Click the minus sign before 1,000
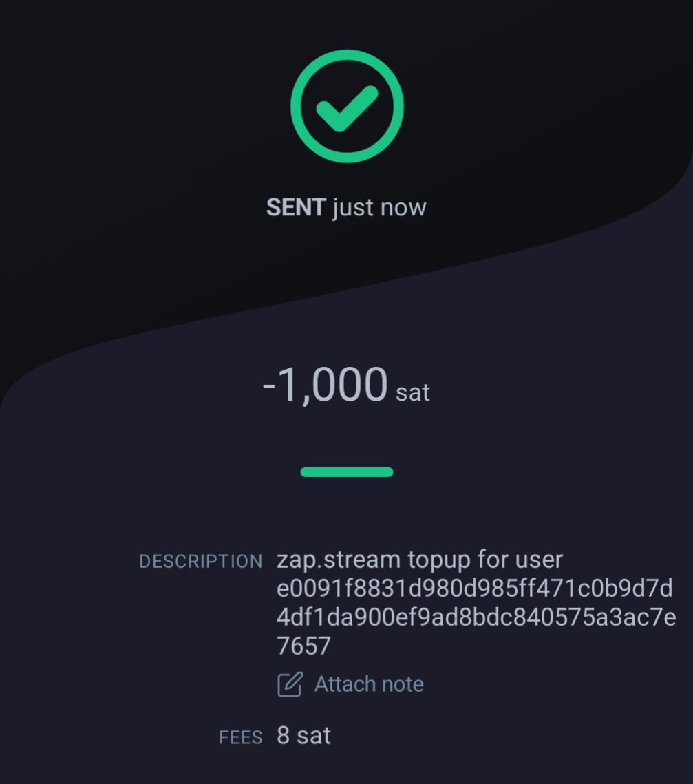 point(269,387)
